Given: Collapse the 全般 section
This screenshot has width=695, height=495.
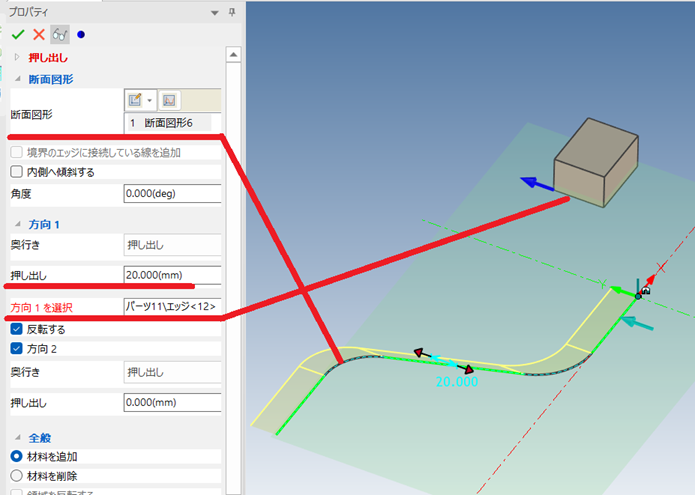Looking at the screenshot, I should tap(17, 437).
